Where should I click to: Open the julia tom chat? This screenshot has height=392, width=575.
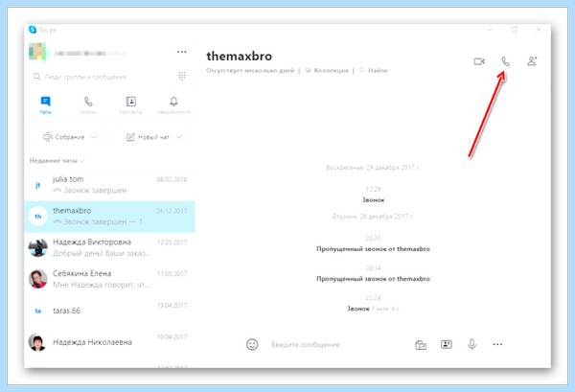(109, 185)
